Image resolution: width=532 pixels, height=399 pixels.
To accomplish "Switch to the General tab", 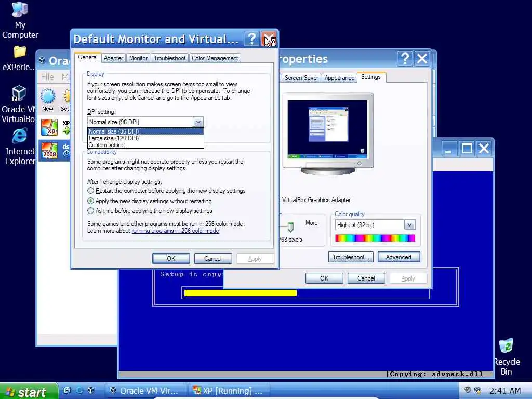I will click(88, 57).
